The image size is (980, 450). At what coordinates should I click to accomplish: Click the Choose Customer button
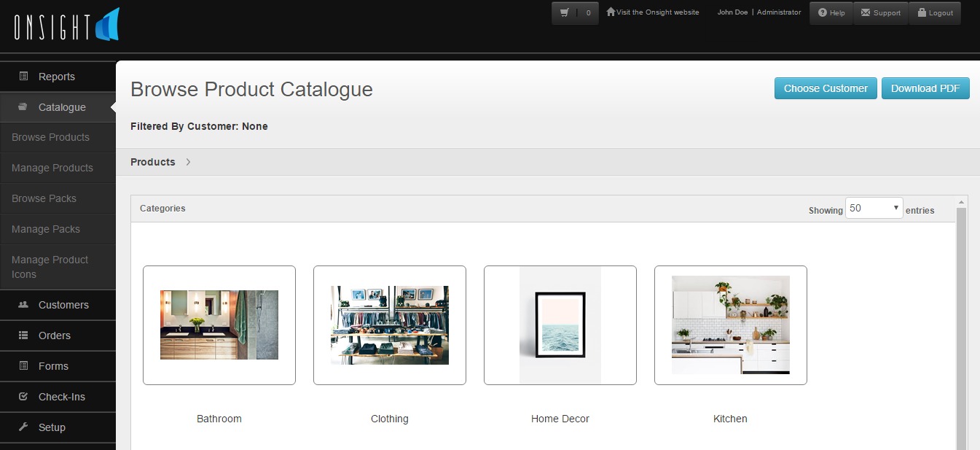click(x=826, y=88)
